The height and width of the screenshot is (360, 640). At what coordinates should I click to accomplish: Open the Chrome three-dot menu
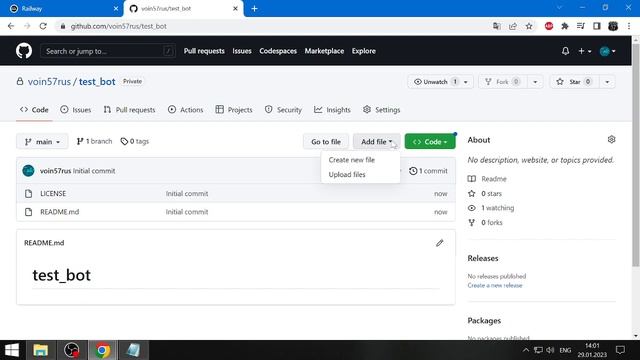(x=629, y=26)
